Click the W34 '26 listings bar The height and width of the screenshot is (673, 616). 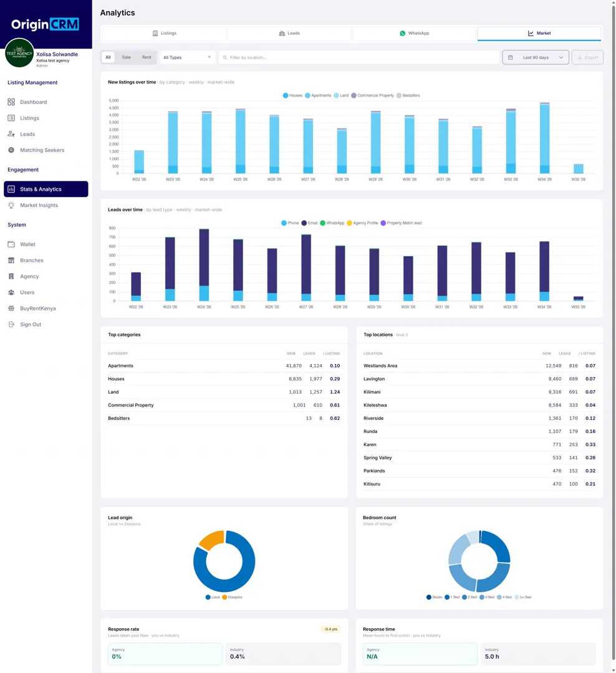545,138
